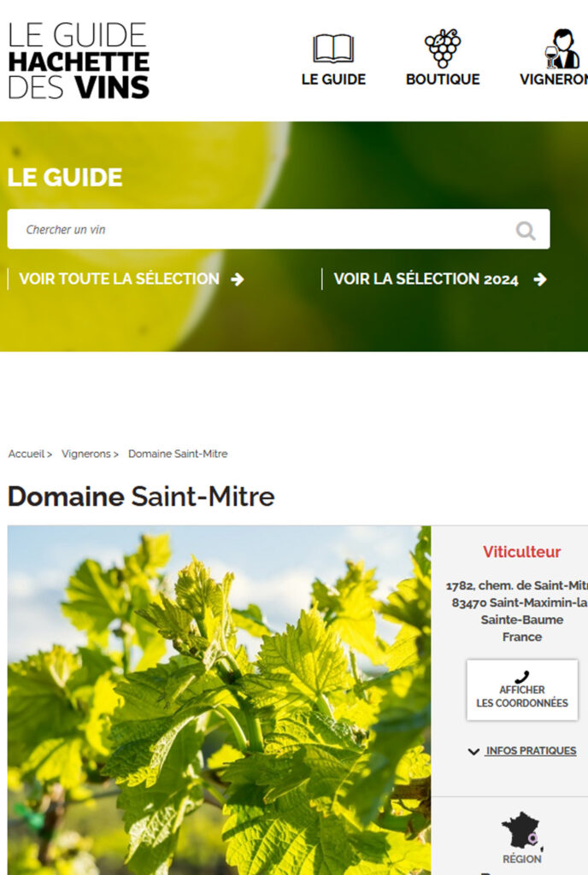Follow the Voir la sélection 2024 link
Screen dimensions: 588x875
[x=426, y=279]
